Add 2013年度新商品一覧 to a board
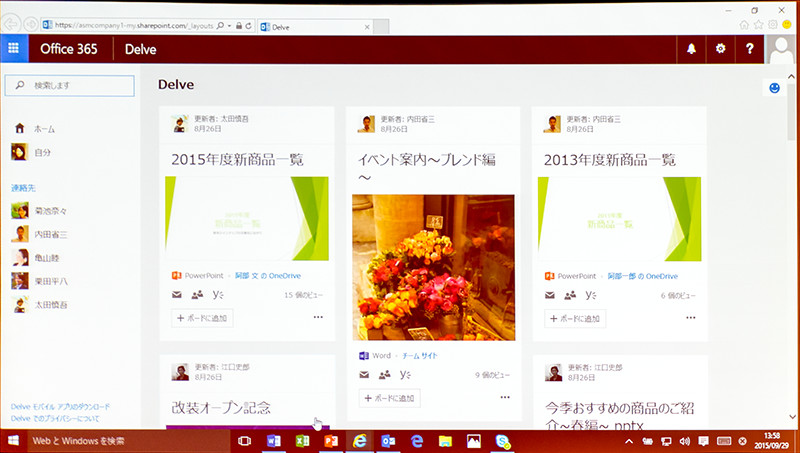 [x=575, y=318]
